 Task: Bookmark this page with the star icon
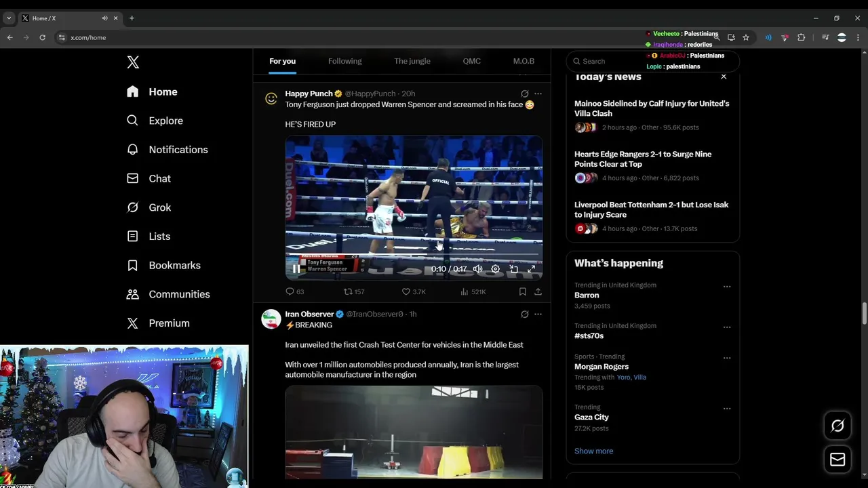pyautogui.click(x=746, y=37)
